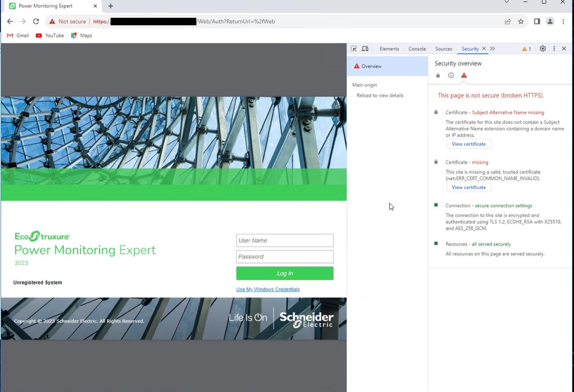574x392 pixels.
Task: Click the Schneider Electric logo
Action: [306, 319]
